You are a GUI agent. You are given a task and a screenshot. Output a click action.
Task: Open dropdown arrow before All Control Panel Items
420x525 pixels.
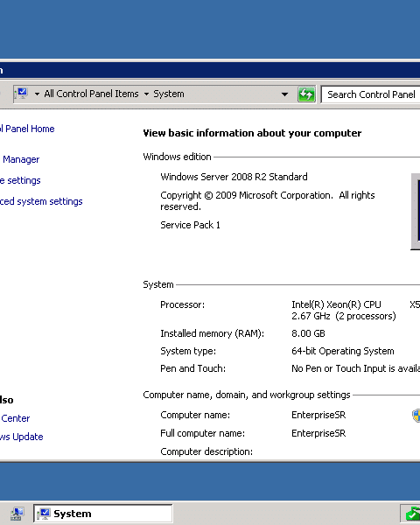click(x=37, y=94)
